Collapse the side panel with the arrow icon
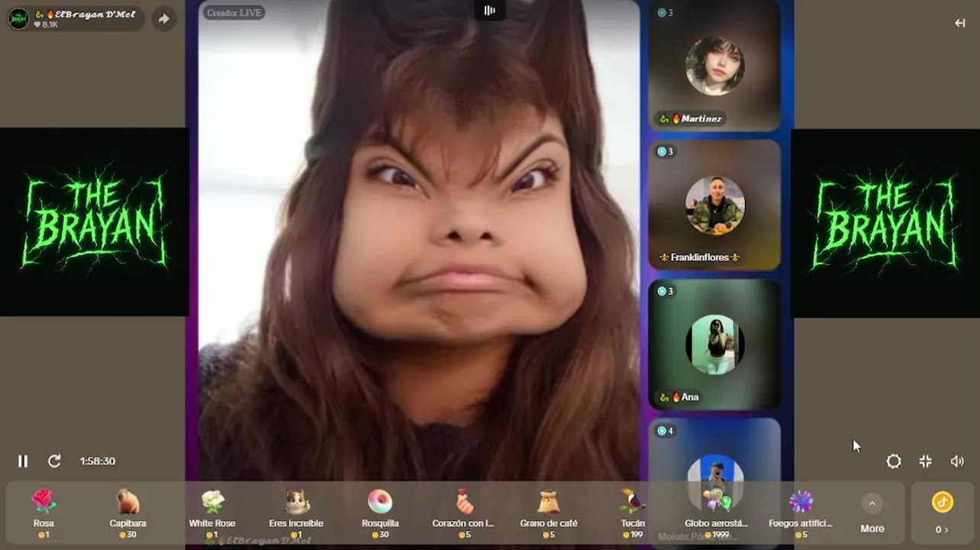980x550 pixels. [960, 23]
